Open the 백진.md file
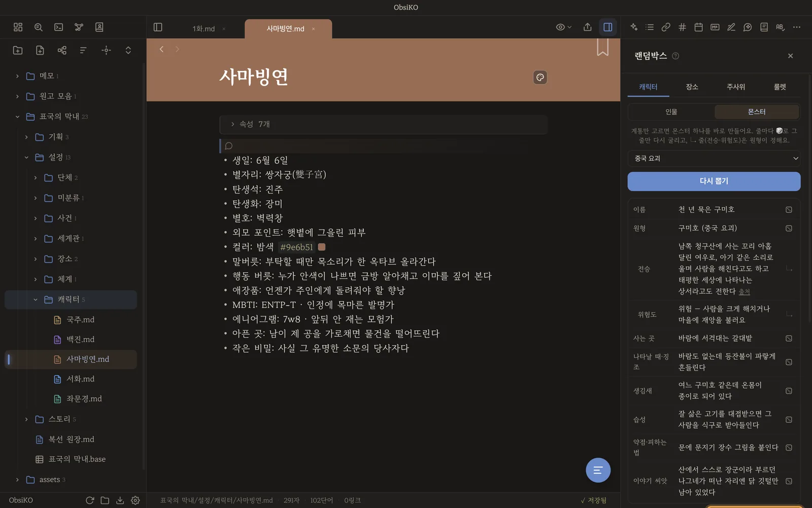 (x=80, y=339)
